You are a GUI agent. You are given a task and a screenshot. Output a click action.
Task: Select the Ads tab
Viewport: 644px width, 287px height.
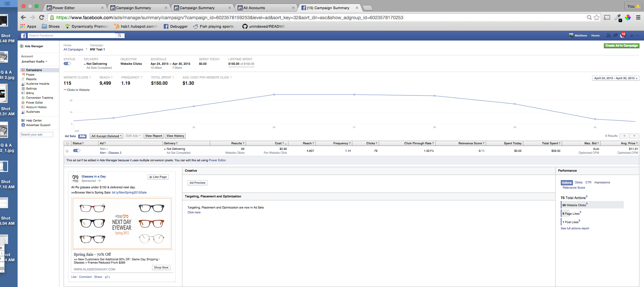83,136
